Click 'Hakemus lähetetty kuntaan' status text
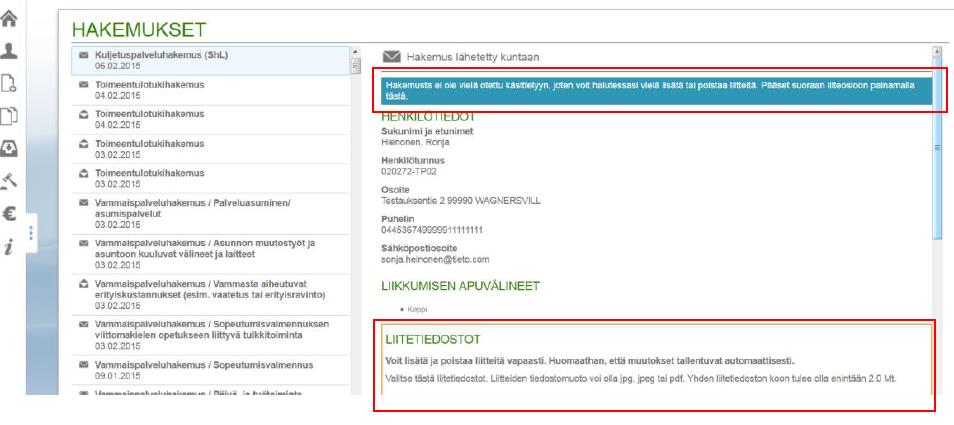954x425 pixels. 473,57
